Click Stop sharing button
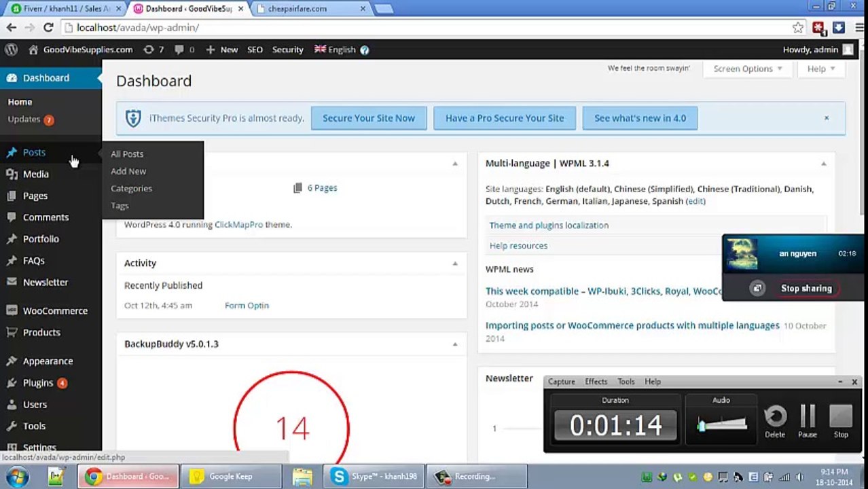The width and height of the screenshot is (868, 489). click(x=806, y=289)
